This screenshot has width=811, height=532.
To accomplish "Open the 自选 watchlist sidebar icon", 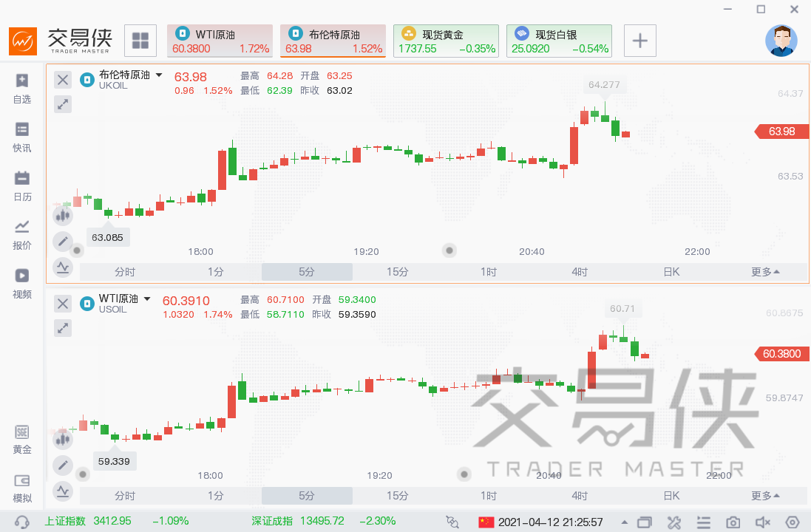I will pyautogui.click(x=21, y=89).
